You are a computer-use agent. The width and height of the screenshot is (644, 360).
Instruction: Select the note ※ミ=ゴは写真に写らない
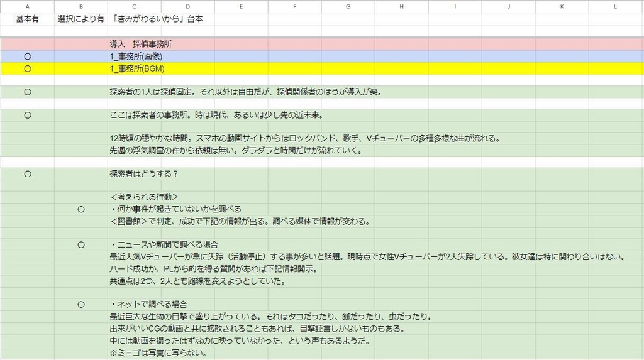(x=158, y=353)
